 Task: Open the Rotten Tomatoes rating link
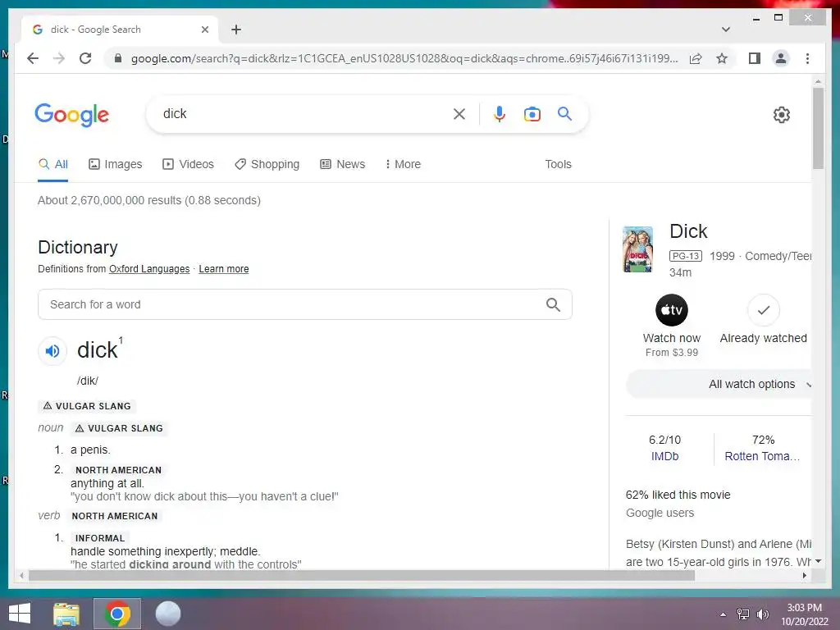[x=762, y=456]
